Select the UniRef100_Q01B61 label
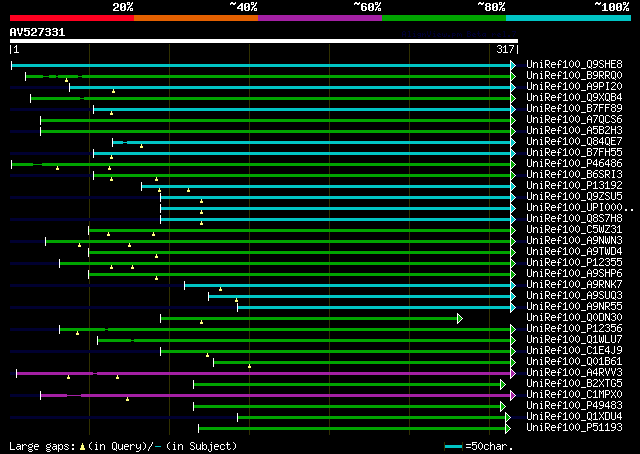Image resolution: width=640 pixels, height=454 pixels. (x=574, y=362)
